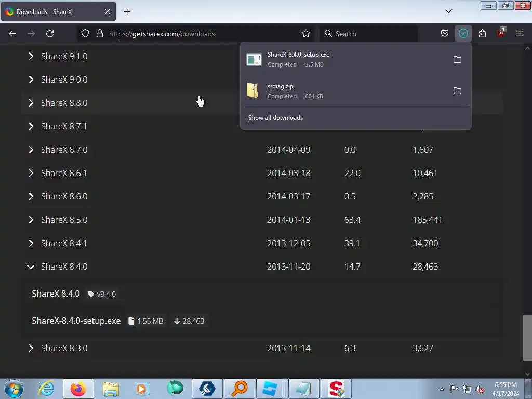The image size is (532, 399).
Task: Open the blue tilted-squares taskbar app
Action: click(x=270, y=389)
